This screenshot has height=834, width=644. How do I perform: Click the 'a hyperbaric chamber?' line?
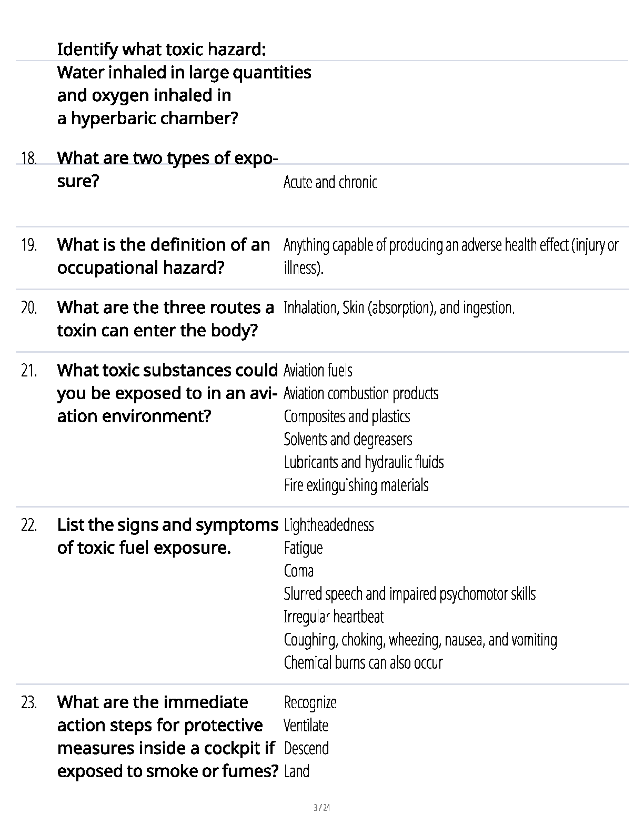[x=147, y=118]
